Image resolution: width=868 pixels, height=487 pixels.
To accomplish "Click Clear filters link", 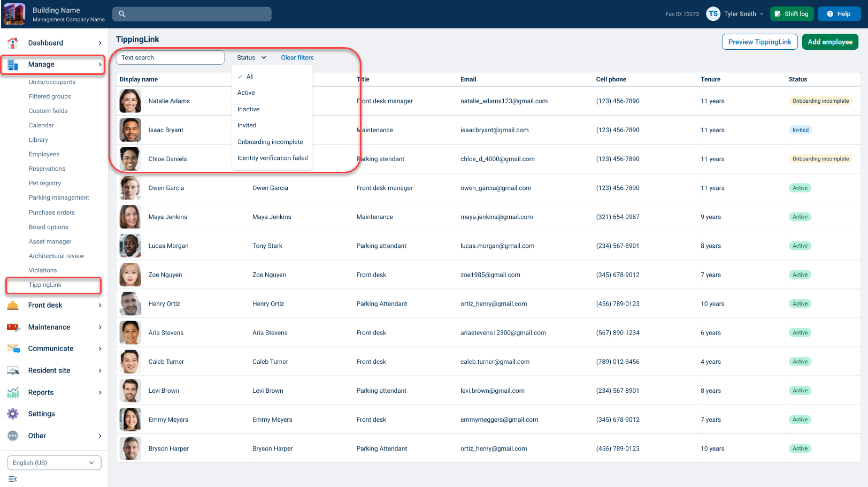I will coord(297,57).
